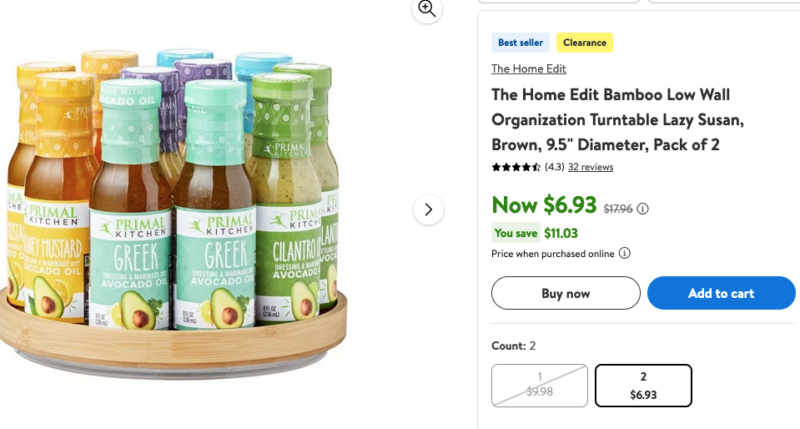Click the star rating icons
The height and width of the screenshot is (429, 800).
pyautogui.click(x=516, y=167)
